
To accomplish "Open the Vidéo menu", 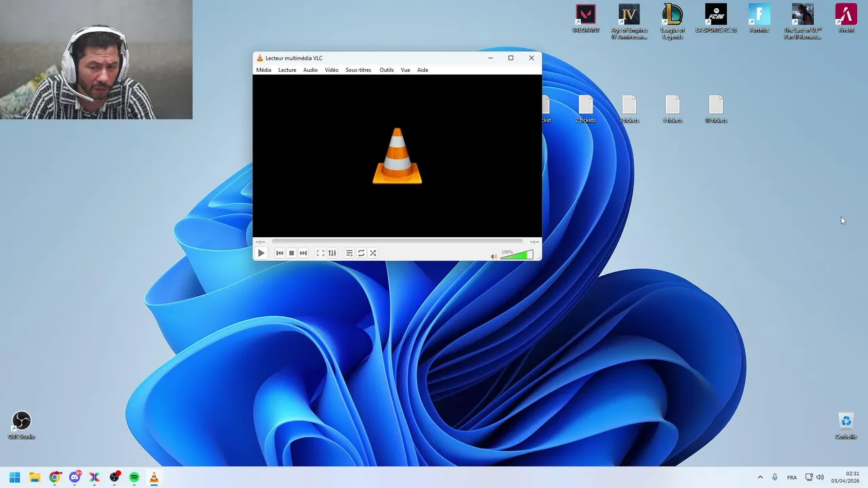I will point(332,70).
